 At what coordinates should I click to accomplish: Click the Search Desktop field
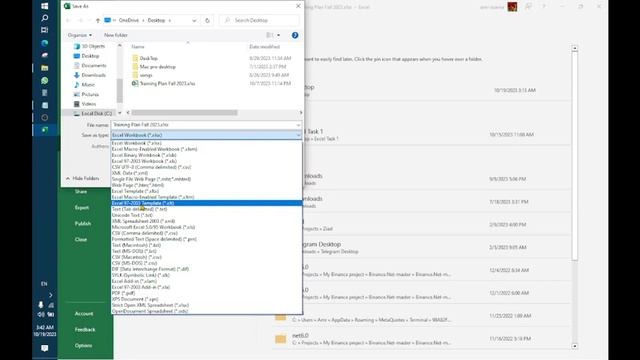pyautogui.click(x=260, y=20)
